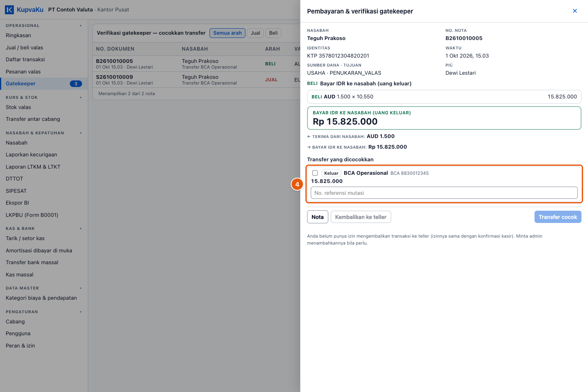Click Kembalikan ke teller button
The image size is (588, 392).
tap(361, 217)
